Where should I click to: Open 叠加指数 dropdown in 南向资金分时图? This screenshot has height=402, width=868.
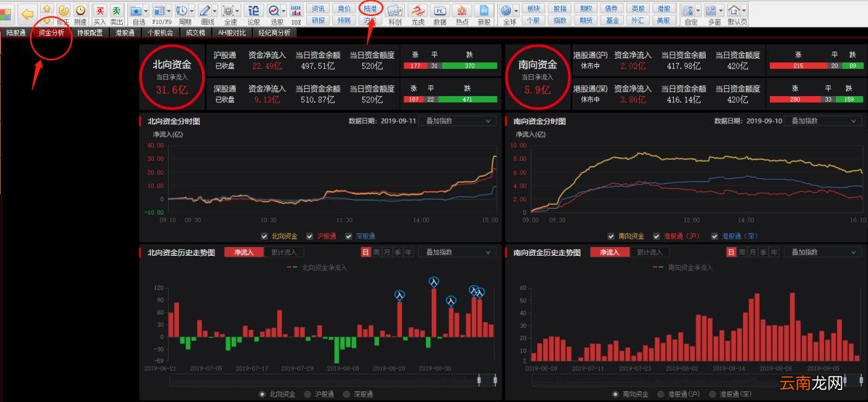coord(823,121)
